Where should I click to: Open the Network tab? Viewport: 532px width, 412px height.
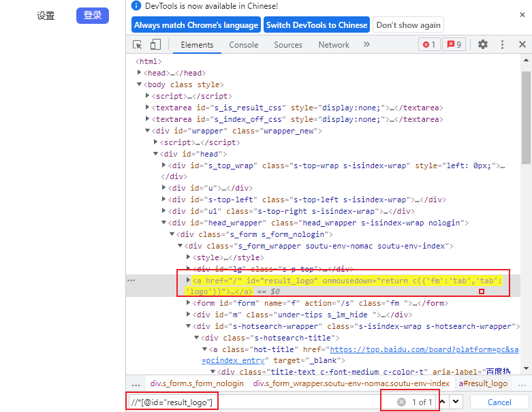pos(334,45)
